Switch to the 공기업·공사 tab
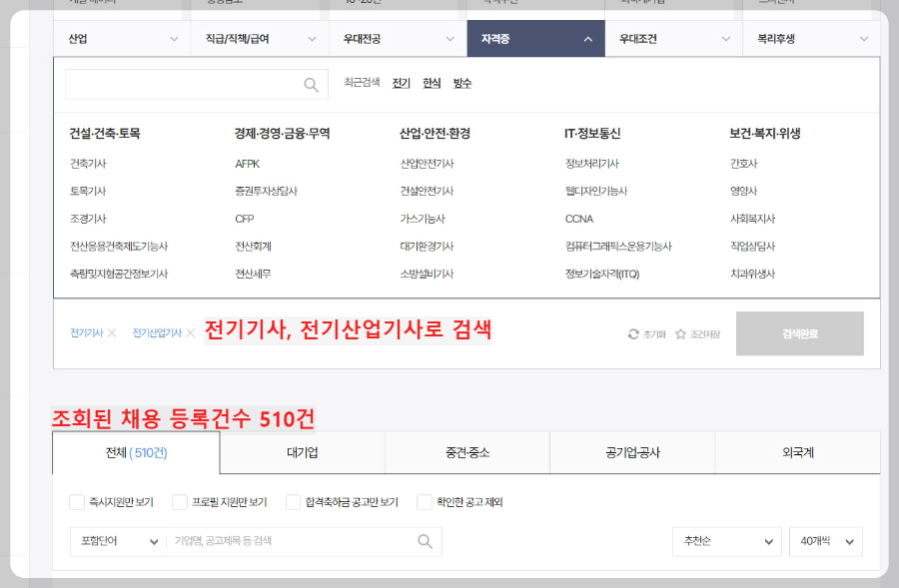 [x=631, y=453]
